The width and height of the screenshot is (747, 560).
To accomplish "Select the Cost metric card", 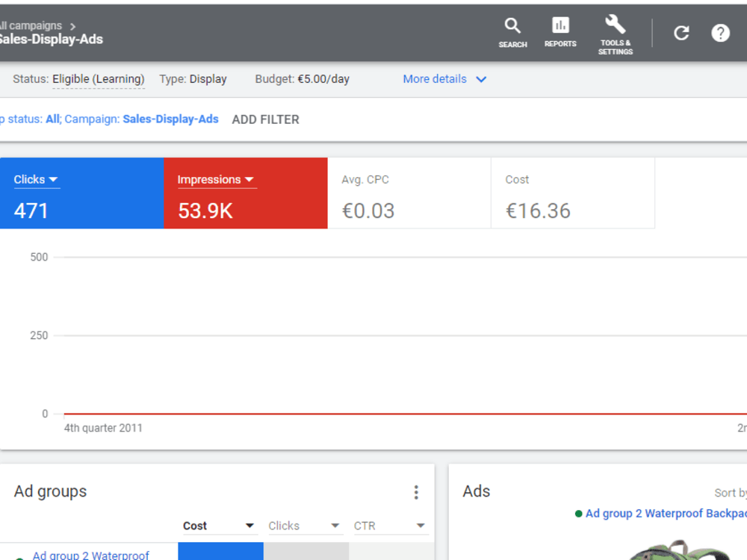I will coord(572,193).
